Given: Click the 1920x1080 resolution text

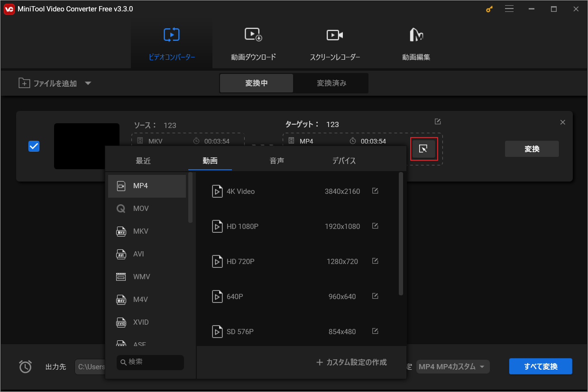Looking at the screenshot, I should point(342,227).
